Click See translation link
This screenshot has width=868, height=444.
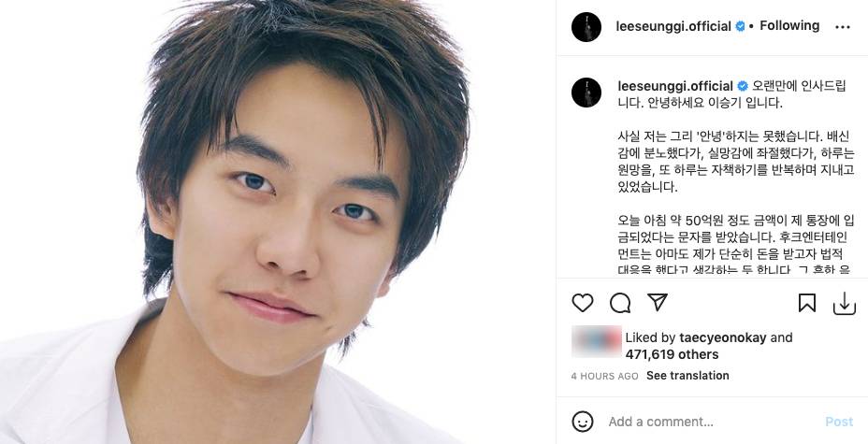[687, 376]
